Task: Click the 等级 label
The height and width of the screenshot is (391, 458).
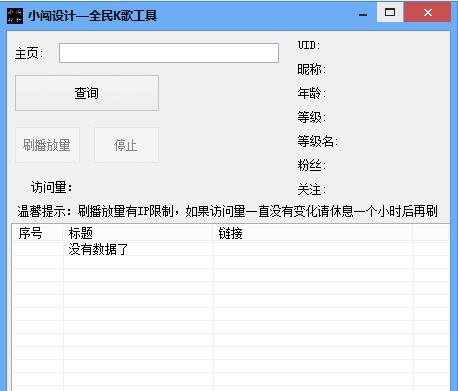Action: (x=312, y=117)
